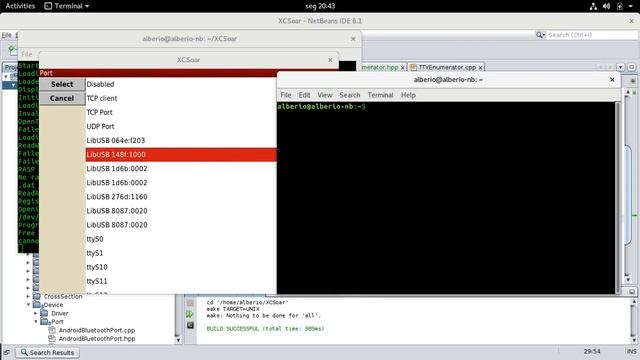Click the greyed stop-build icon in Output

(190, 303)
